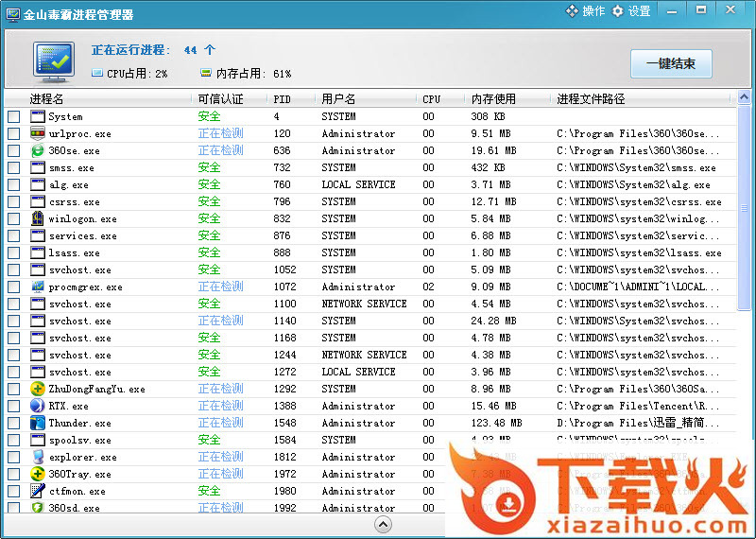Check the urlproc.exe checkbox

(x=13, y=133)
